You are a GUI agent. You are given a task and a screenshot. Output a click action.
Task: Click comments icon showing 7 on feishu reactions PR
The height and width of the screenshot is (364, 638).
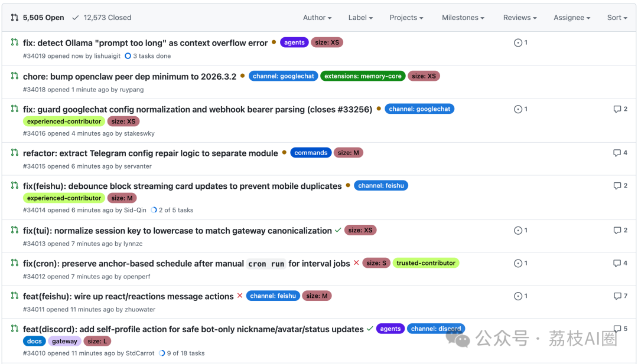pos(617,296)
